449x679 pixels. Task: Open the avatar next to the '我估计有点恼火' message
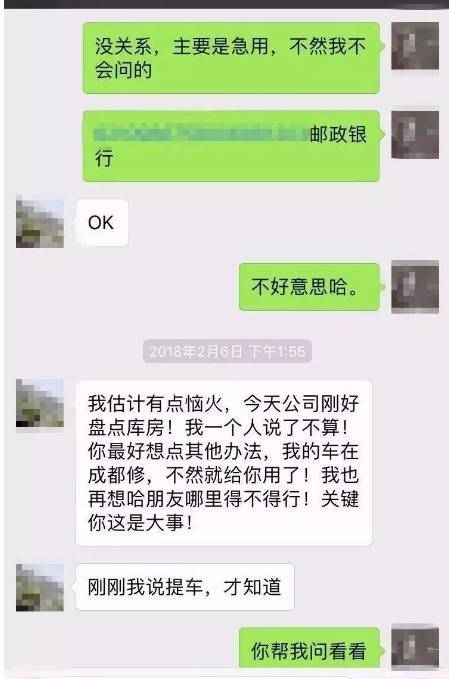click(x=40, y=404)
